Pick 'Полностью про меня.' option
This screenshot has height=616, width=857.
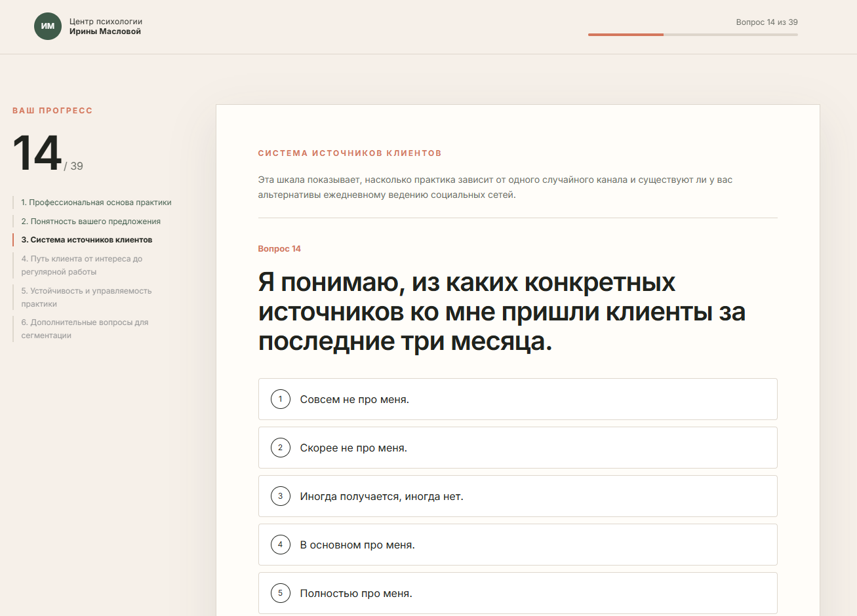click(x=518, y=593)
